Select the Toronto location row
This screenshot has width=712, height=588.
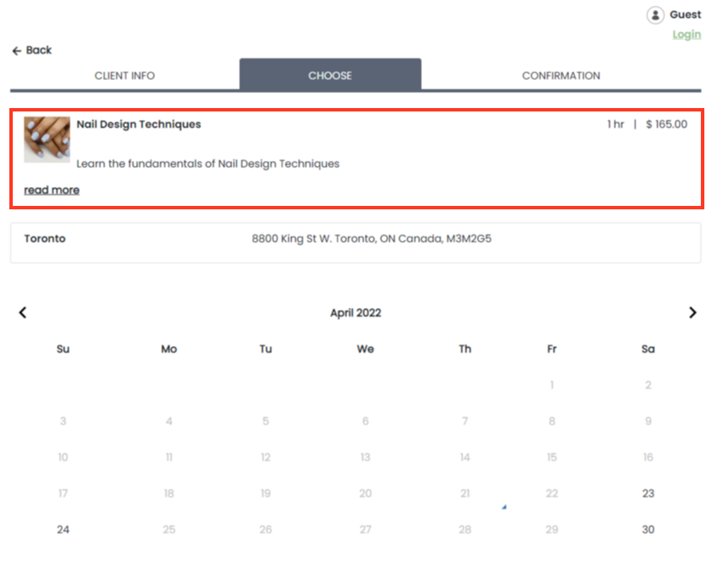[x=356, y=243]
